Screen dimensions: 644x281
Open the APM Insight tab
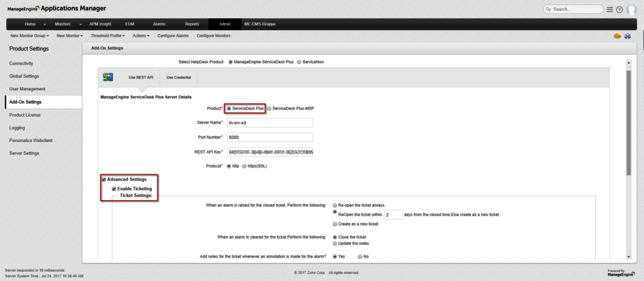[x=100, y=24]
